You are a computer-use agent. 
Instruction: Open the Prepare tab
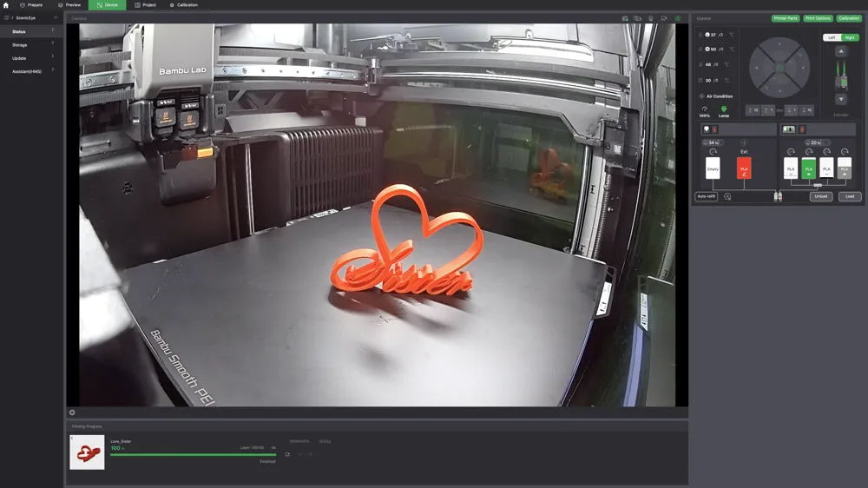[x=31, y=5]
